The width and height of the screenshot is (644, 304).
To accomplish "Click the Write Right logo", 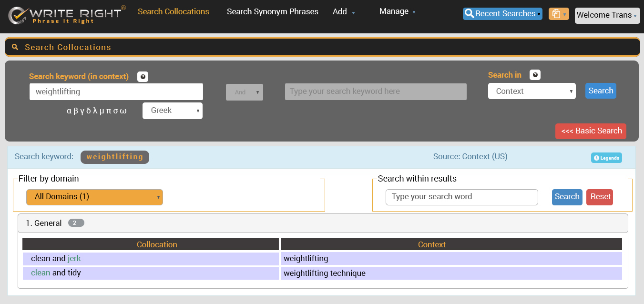I will [67, 15].
